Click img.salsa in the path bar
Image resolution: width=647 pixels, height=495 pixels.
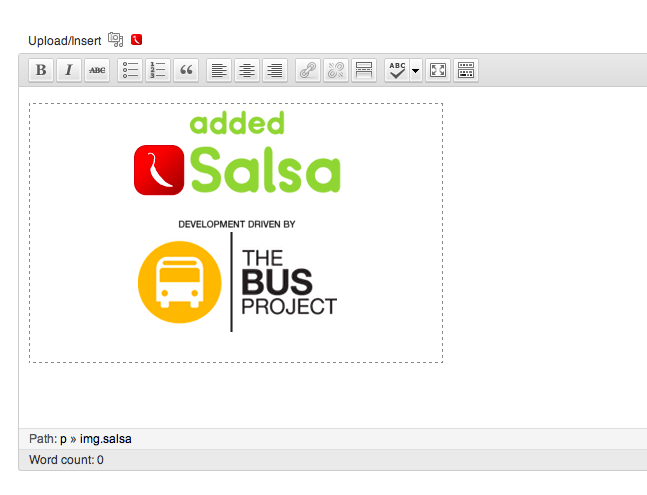coord(106,439)
